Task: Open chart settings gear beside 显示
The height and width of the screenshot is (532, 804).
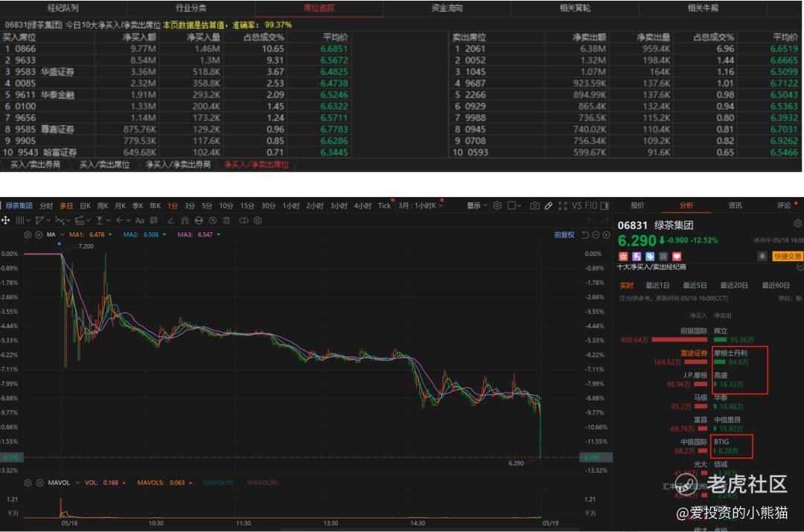Action: point(497,205)
